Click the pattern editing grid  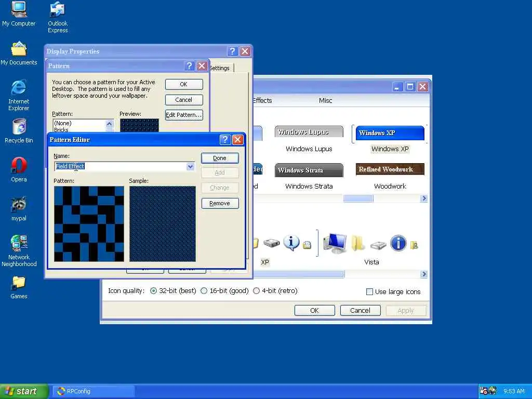89,223
